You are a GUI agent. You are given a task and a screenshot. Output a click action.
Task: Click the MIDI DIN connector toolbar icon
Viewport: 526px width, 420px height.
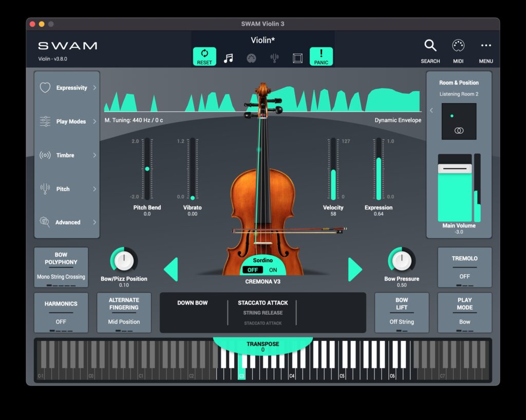(250, 57)
